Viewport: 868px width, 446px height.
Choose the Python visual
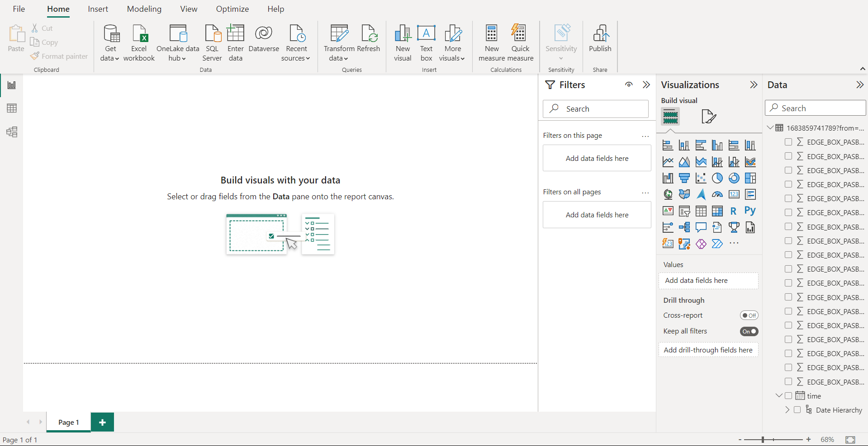point(750,211)
